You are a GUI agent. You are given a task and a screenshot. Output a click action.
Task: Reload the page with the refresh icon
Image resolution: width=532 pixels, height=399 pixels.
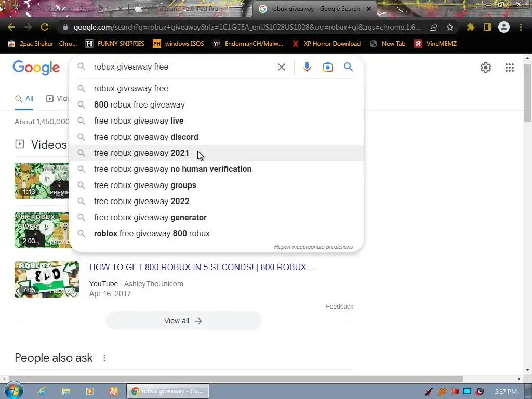(x=45, y=27)
